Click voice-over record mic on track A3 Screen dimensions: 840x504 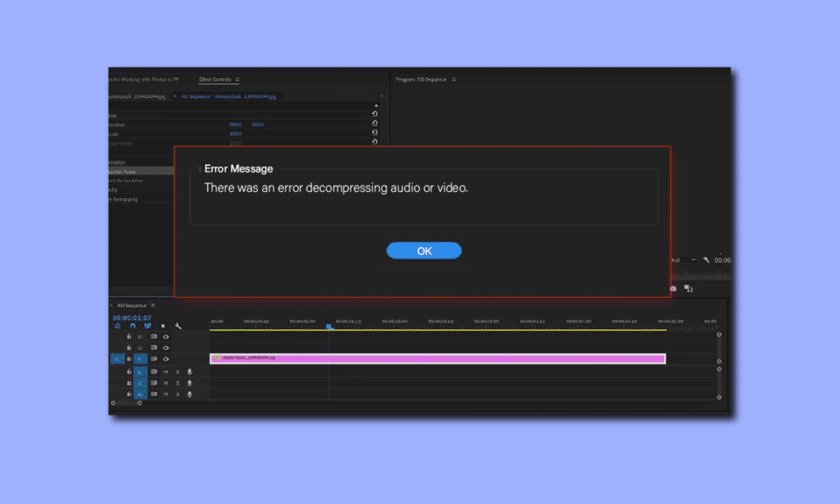[x=189, y=394]
